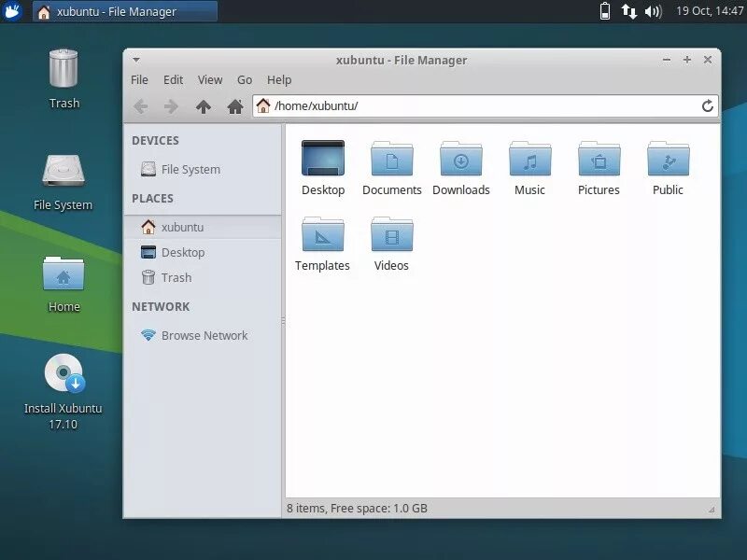Open the Desktop folder in file view
The image size is (747, 560).
[323, 168]
